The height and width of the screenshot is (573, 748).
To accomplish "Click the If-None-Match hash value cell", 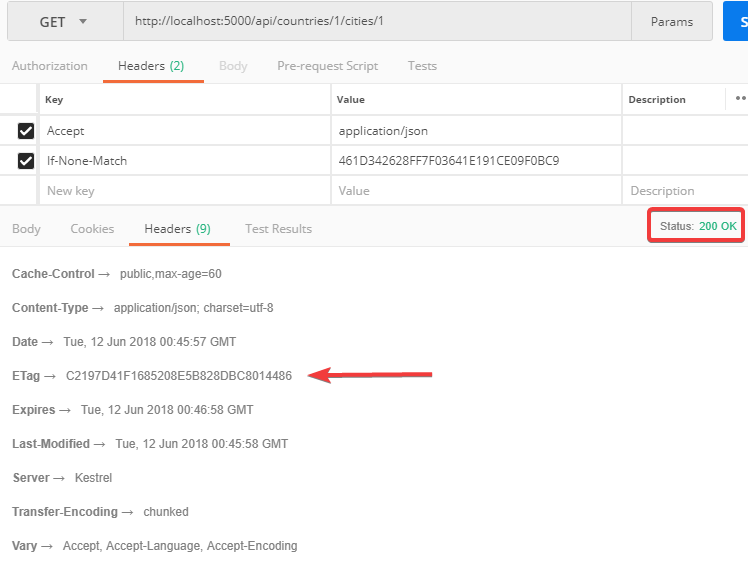I will pos(476,161).
